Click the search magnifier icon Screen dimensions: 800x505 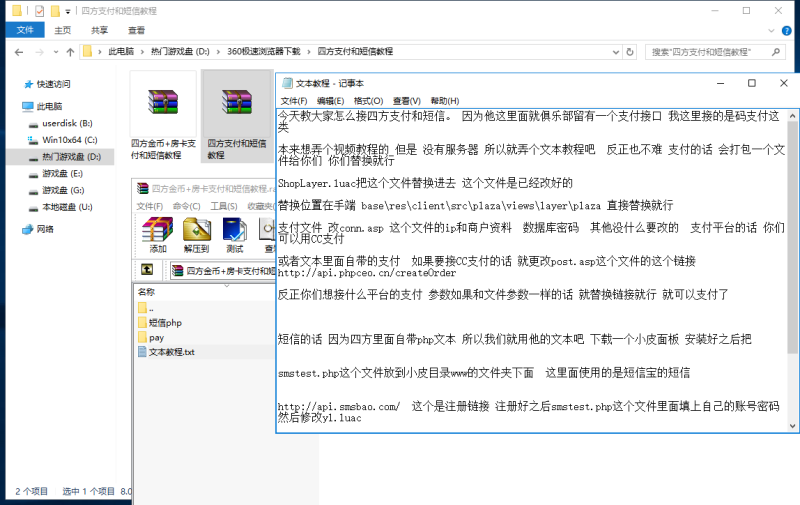pos(776,52)
